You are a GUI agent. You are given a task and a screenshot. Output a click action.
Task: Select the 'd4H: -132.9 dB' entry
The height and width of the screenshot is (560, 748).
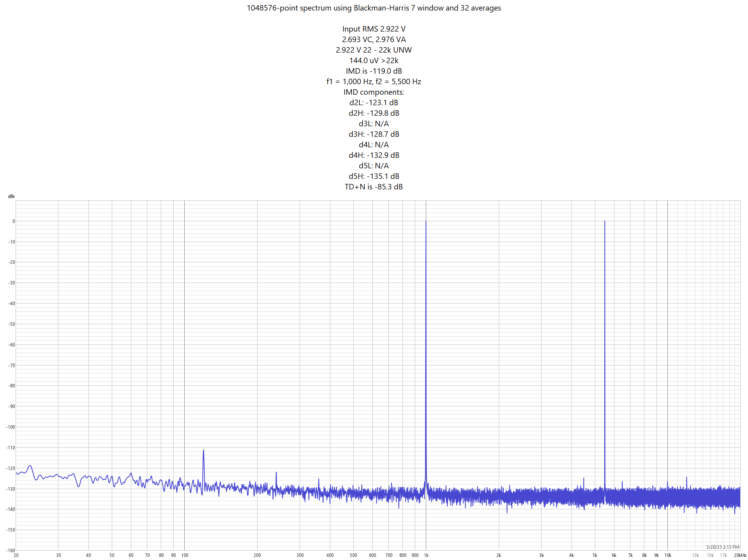coord(374,155)
